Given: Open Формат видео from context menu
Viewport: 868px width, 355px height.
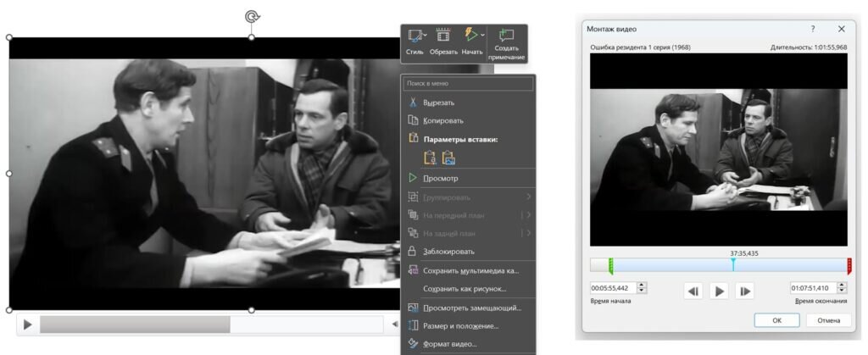Looking at the screenshot, I should point(468,344).
